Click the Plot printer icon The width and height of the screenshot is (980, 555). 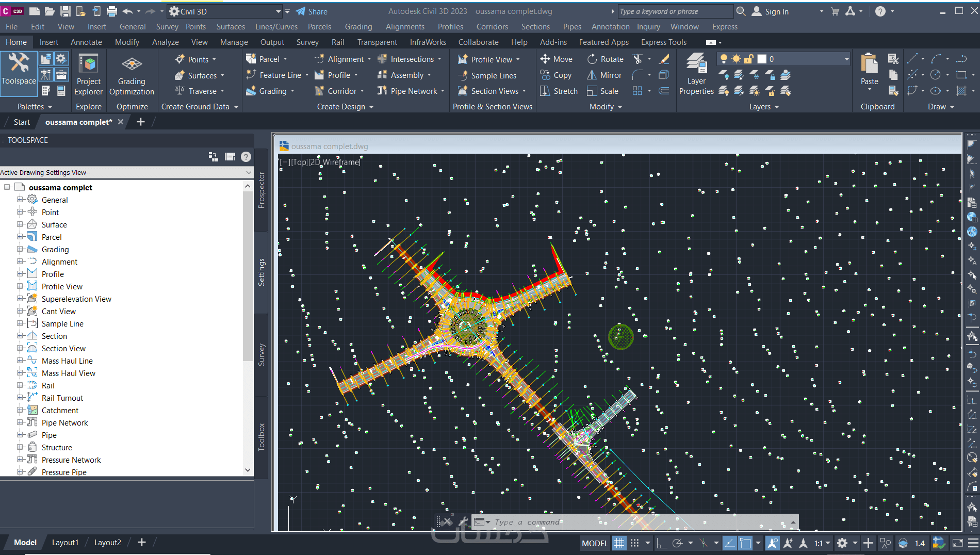[x=111, y=11]
